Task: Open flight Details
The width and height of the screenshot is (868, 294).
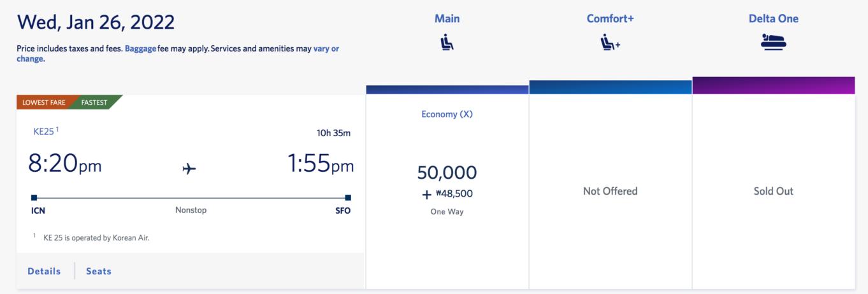Action: pyautogui.click(x=44, y=271)
